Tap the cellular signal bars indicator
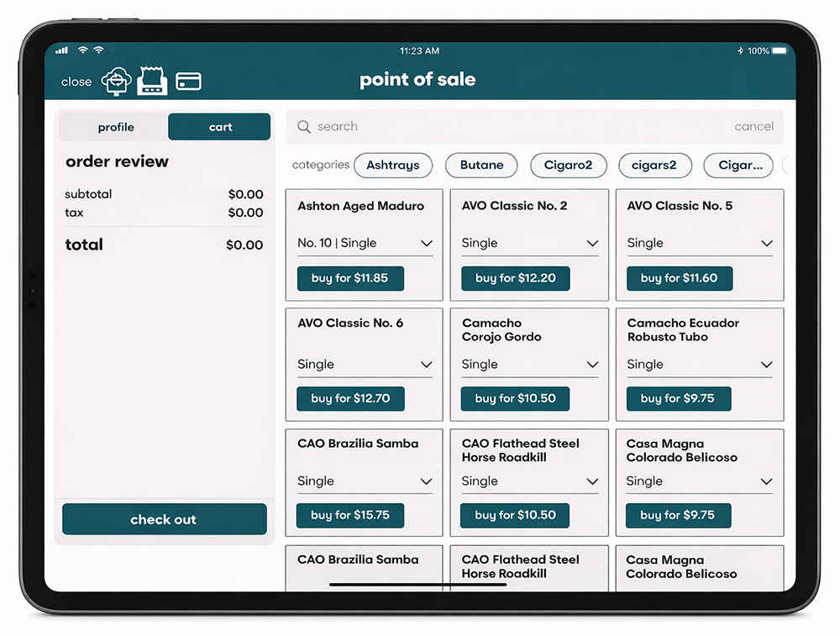 click(x=61, y=50)
